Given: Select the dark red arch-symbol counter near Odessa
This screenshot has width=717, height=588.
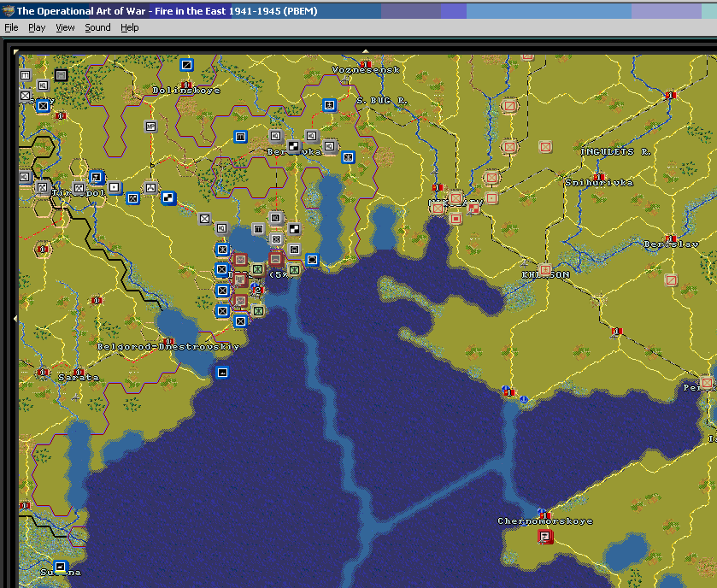Looking at the screenshot, I should (276, 260).
